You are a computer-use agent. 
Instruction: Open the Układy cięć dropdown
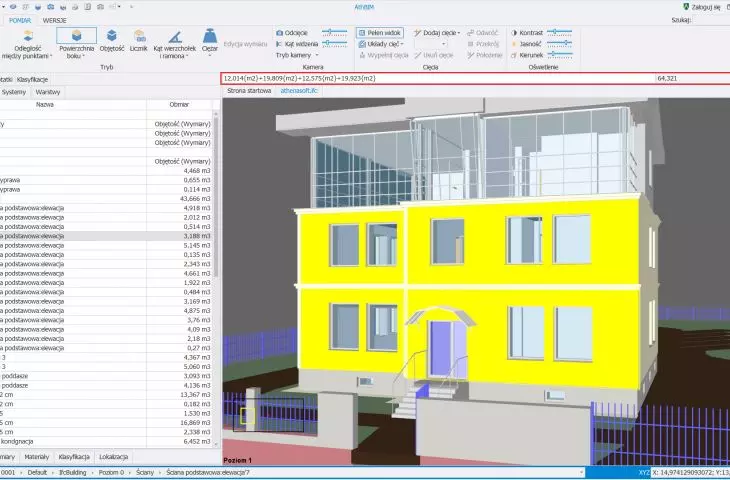pos(381,44)
